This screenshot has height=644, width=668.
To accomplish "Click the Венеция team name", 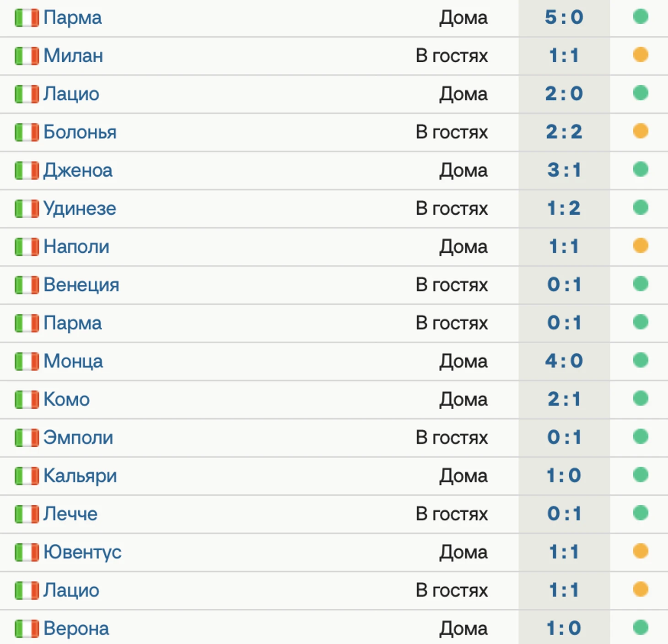I will tap(81, 285).
